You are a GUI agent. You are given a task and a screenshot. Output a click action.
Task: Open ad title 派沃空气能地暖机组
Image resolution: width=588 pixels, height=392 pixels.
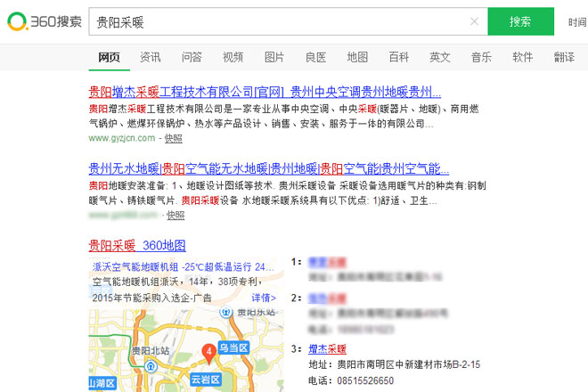pos(183,267)
